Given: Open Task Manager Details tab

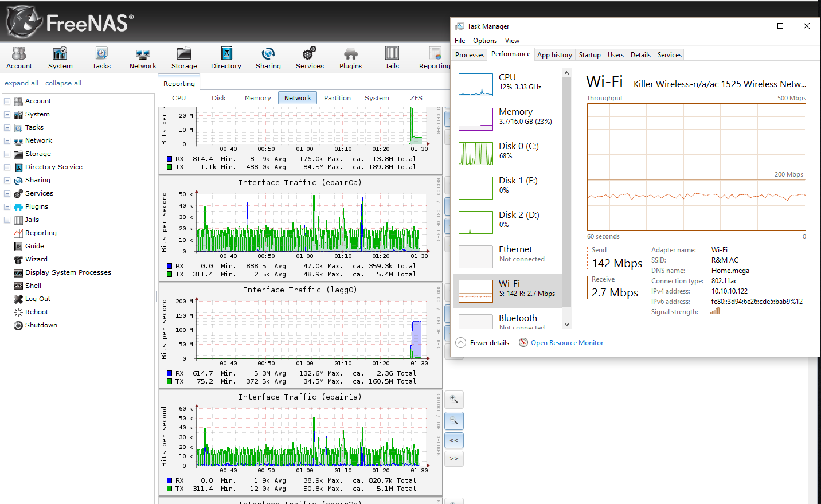Looking at the screenshot, I should tap(640, 55).
